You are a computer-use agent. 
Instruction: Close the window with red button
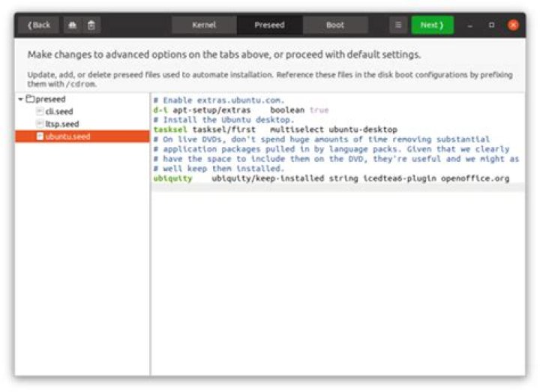(x=513, y=25)
